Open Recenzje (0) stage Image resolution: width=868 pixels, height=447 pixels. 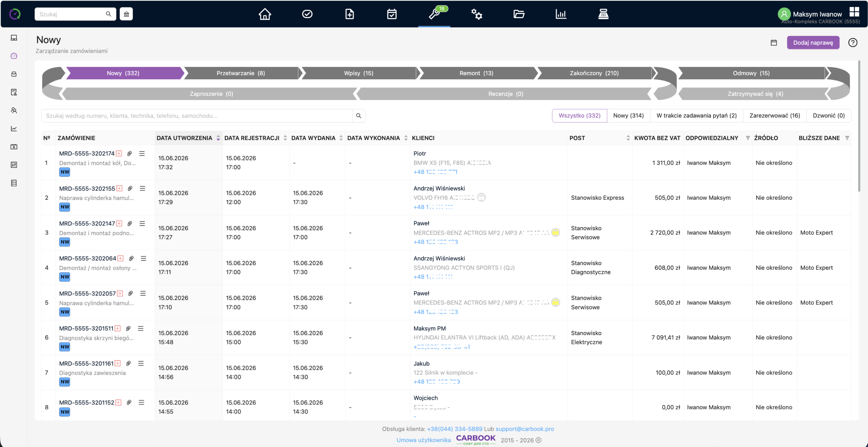pos(506,94)
